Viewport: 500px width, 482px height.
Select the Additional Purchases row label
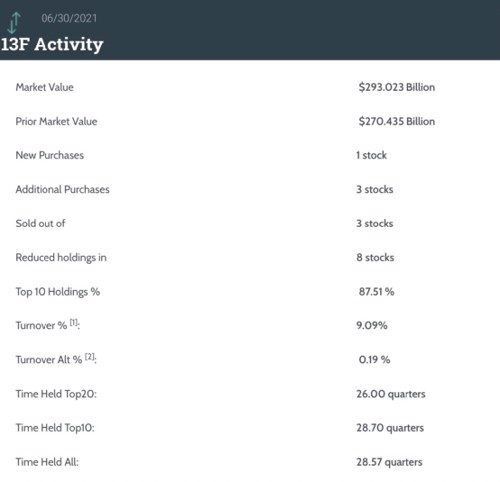62,189
